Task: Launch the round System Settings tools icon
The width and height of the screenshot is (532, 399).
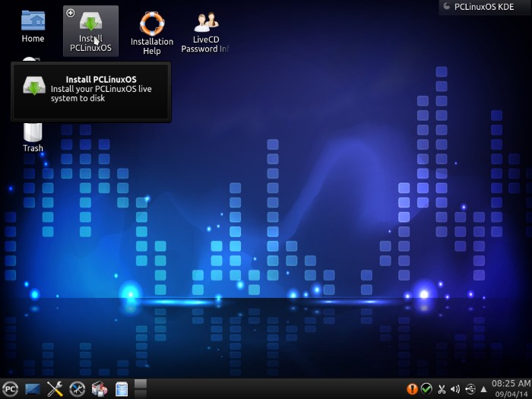Action: coord(77,389)
